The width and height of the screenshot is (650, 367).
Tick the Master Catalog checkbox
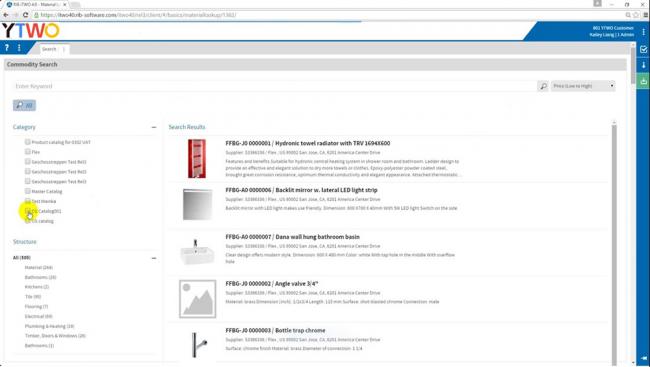(x=27, y=191)
